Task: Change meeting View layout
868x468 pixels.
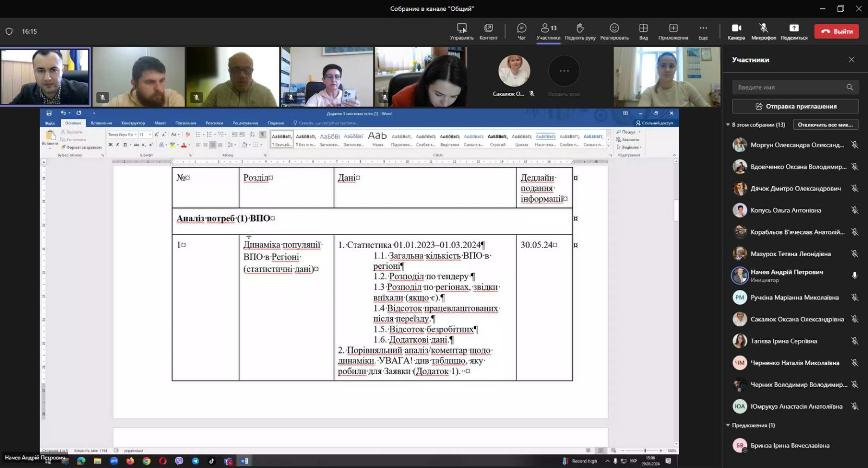Action: (643, 31)
